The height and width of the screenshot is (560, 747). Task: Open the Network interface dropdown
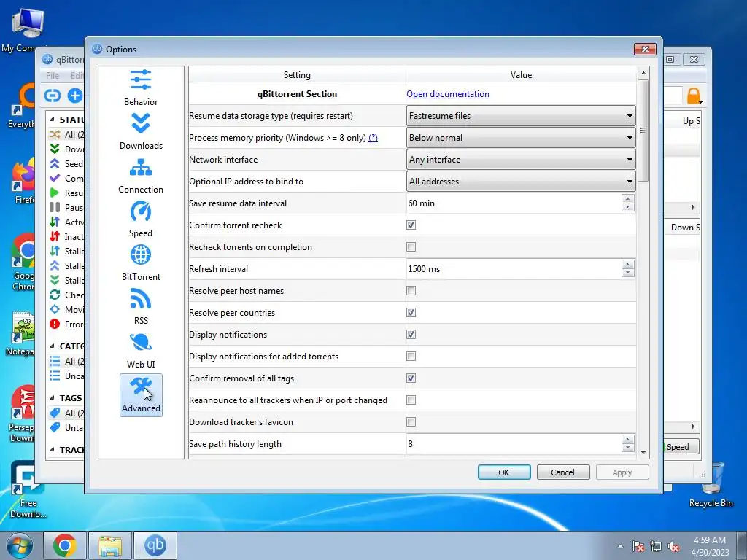(521, 160)
